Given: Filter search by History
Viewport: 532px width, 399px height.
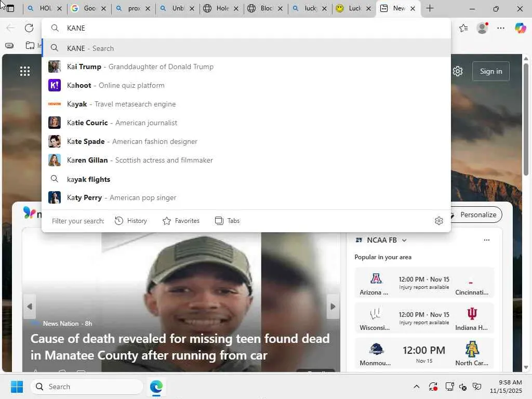Looking at the screenshot, I should (131, 221).
